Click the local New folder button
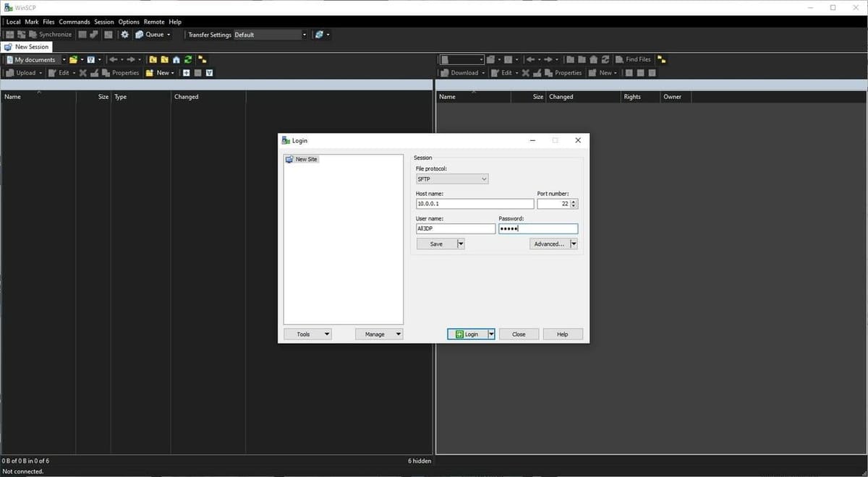The image size is (868, 477). (x=158, y=72)
